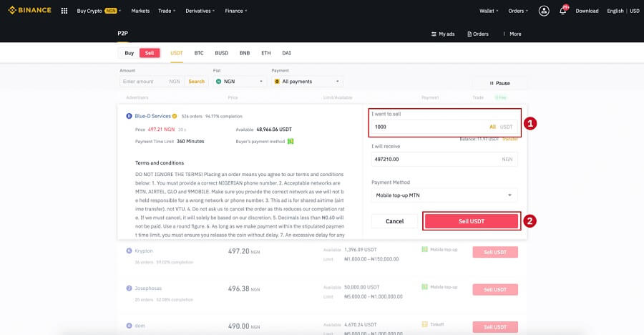644x335 pixels.
Task: Click Josephosas advertiser avatar icon
Action: 129,288
